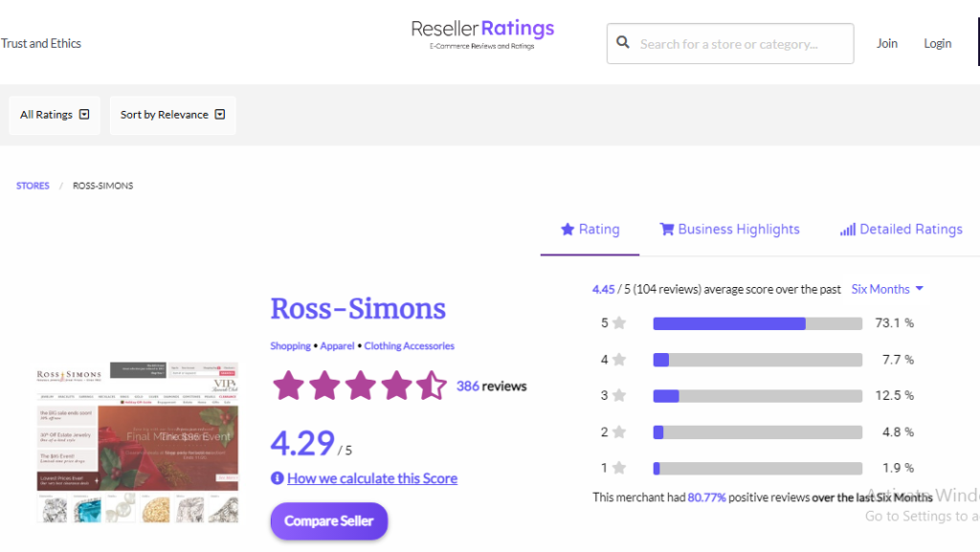Click the Clothing Accessories category link
This screenshot has height=552, width=980.
pyautogui.click(x=409, y=346)
